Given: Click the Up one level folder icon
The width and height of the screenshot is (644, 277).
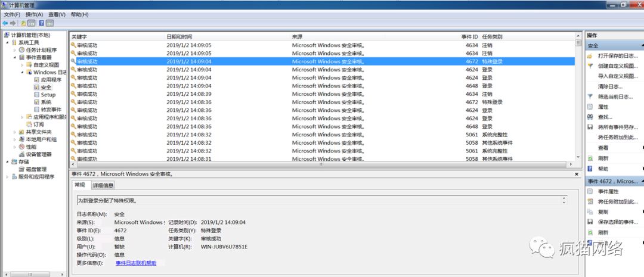Looking at the screenshot, I should click(23, 23).
